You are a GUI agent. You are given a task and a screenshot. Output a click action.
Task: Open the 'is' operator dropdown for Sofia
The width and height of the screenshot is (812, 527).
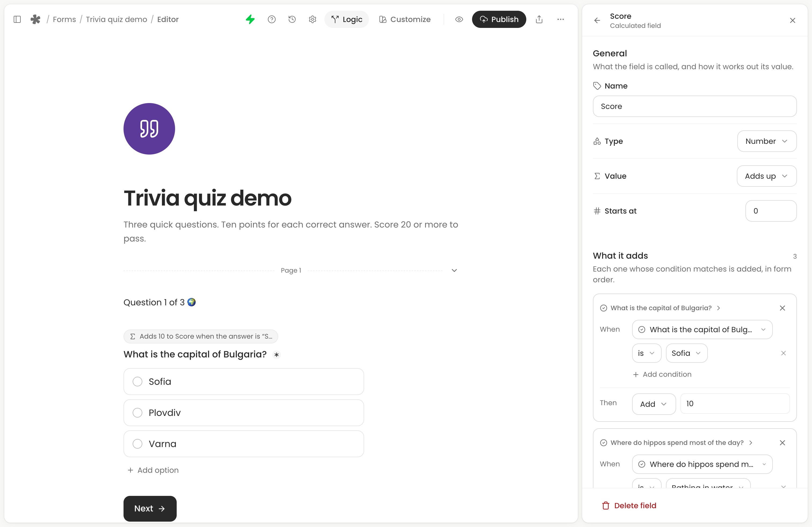647,353
